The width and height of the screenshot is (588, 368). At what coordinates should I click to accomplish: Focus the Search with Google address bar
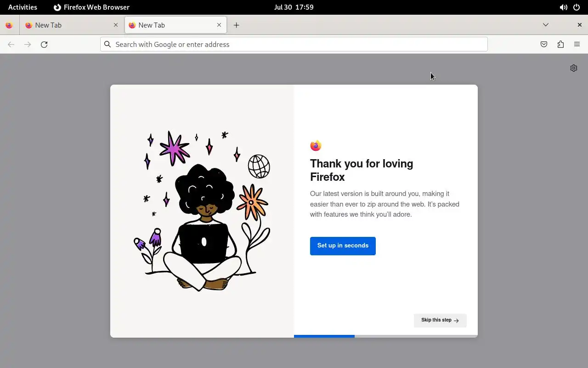click(x=294, y=44)
